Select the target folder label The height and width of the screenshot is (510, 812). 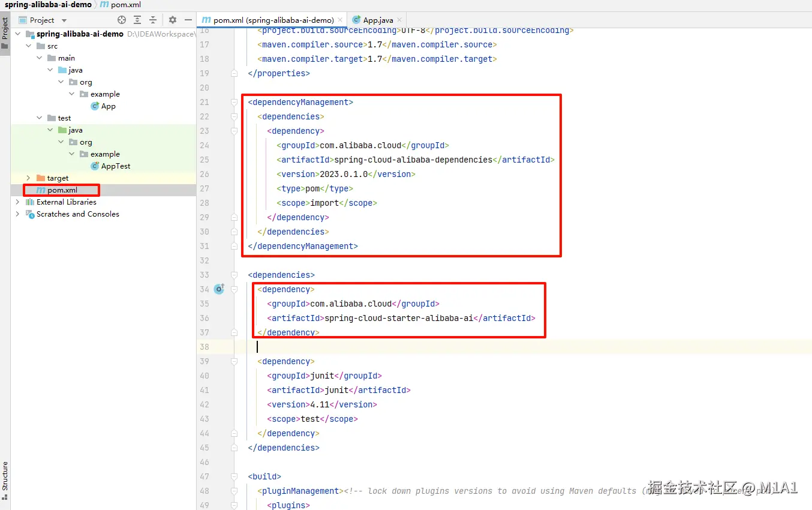tap(58, 178)
